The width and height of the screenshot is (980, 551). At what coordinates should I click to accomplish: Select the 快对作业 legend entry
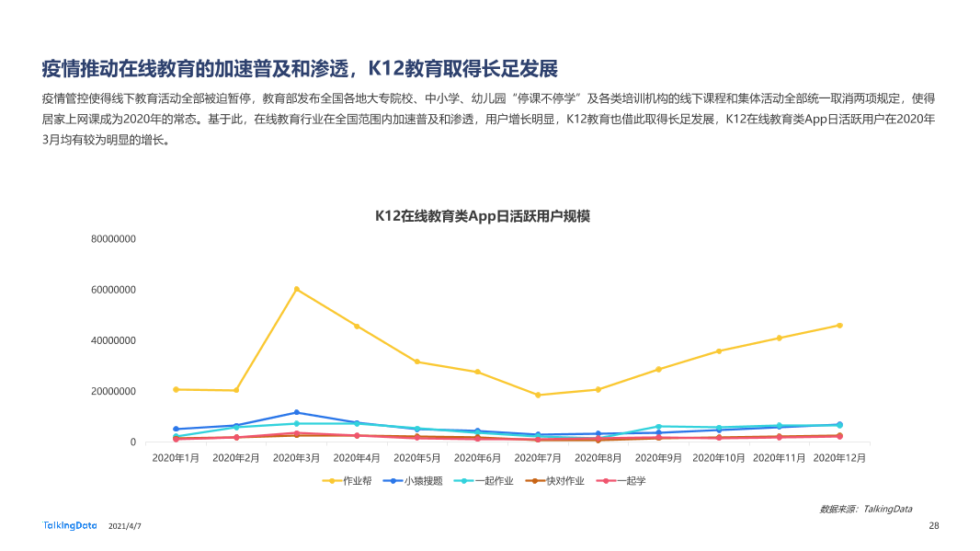click(x=555, y=481)
